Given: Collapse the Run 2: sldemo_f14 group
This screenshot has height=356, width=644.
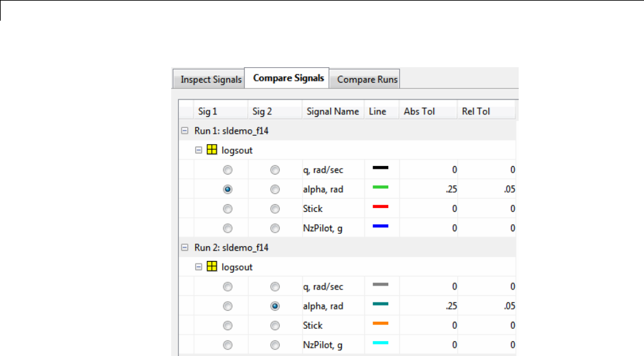Looking at the screenshot, I should (x=185, y=247).
